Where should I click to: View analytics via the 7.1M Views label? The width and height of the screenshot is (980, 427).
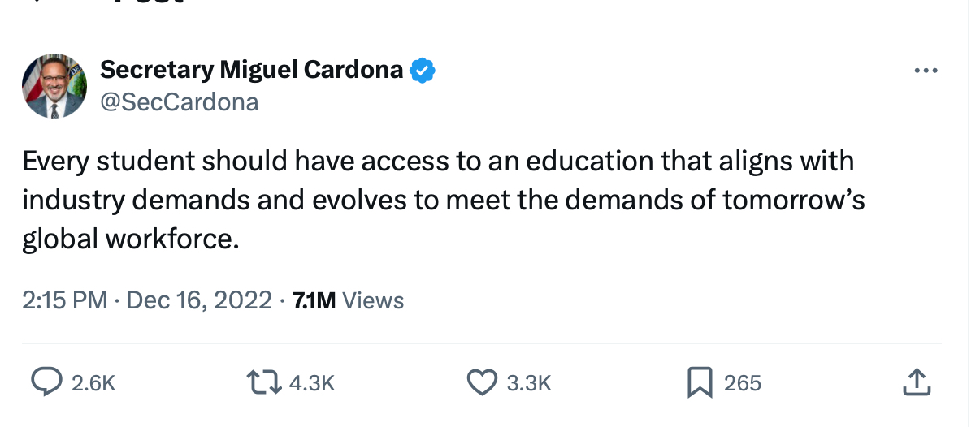(x=348, y=300)
